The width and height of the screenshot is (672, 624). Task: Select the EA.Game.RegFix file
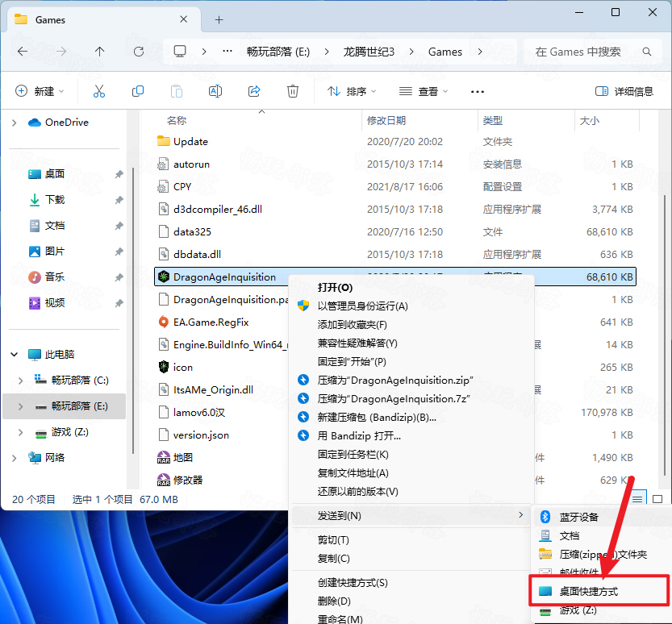211,322
